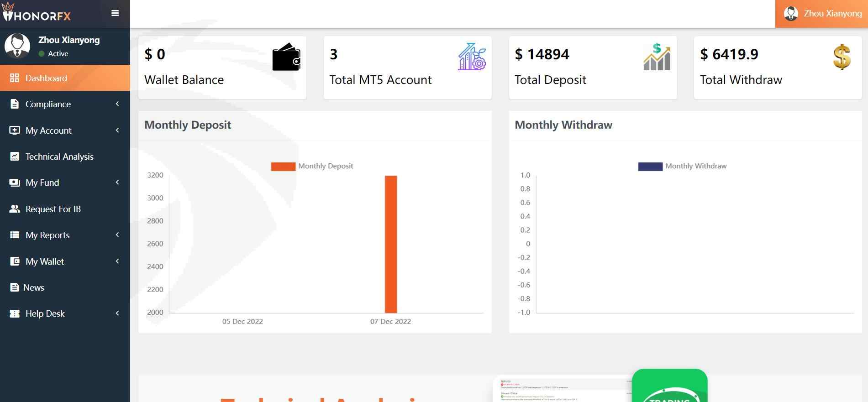
Task: Click the Total Deposit chart icon
Action: pyautogui.click(x=657, y=57)
